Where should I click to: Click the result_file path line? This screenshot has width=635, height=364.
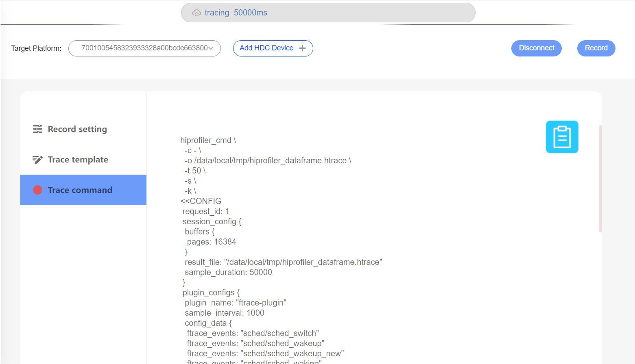click(x=283, y=262)
